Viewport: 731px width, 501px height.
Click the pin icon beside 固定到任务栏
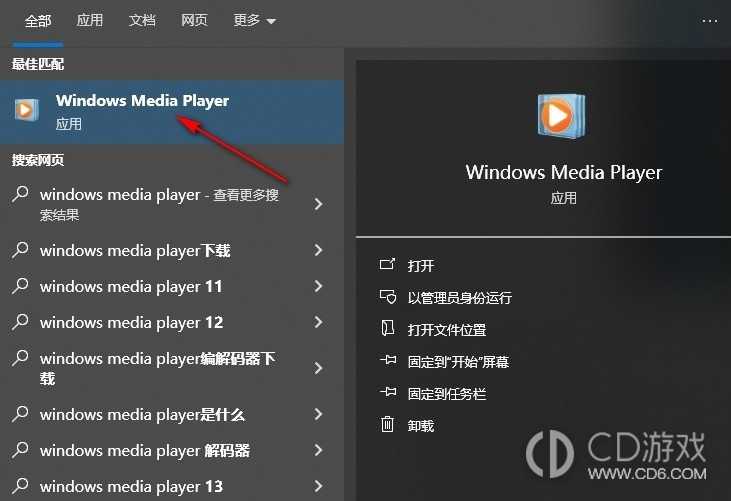[x=388, y=392]
